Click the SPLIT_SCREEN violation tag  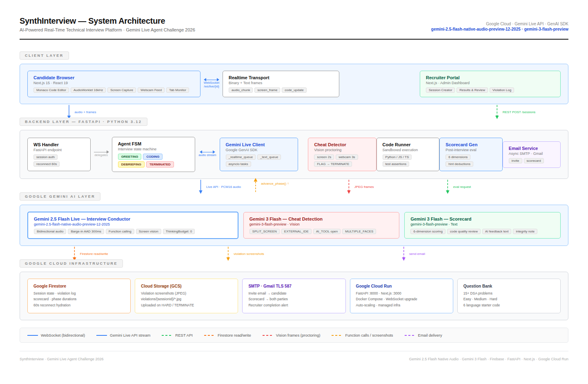point(265,232)
